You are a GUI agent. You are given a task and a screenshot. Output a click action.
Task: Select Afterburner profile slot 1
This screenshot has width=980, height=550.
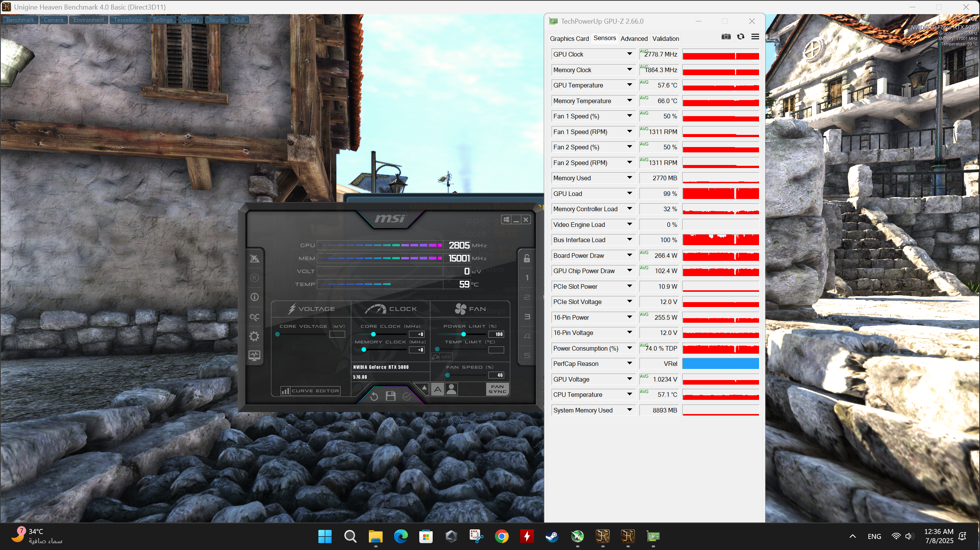[527, 278]
